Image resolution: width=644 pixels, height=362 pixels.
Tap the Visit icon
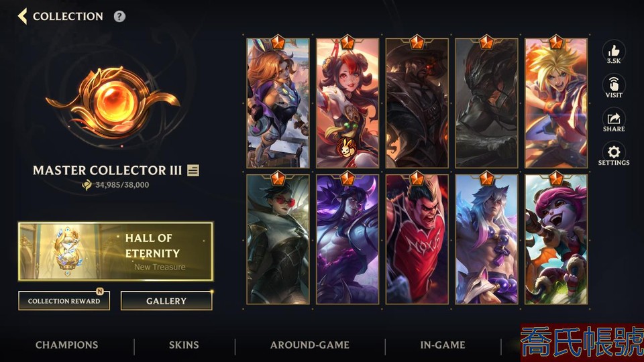(614, 86)
